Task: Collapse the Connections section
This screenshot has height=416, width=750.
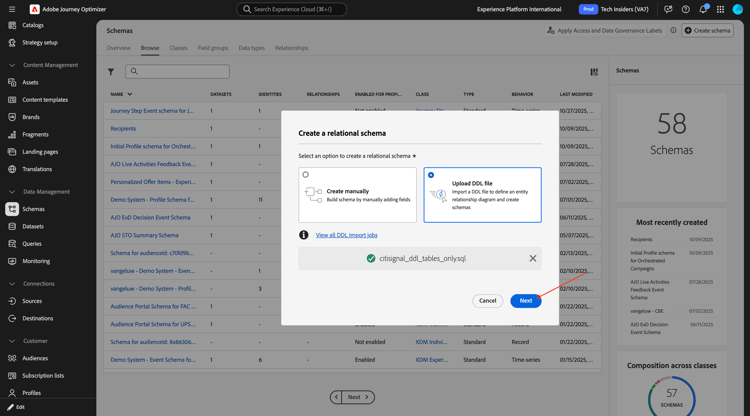Action: point(12,284)
